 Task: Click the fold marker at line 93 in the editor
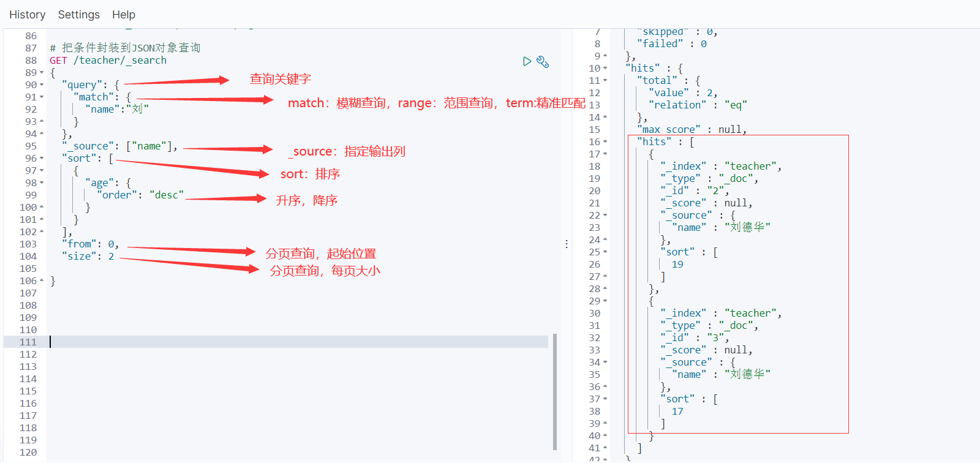(42, 121)
